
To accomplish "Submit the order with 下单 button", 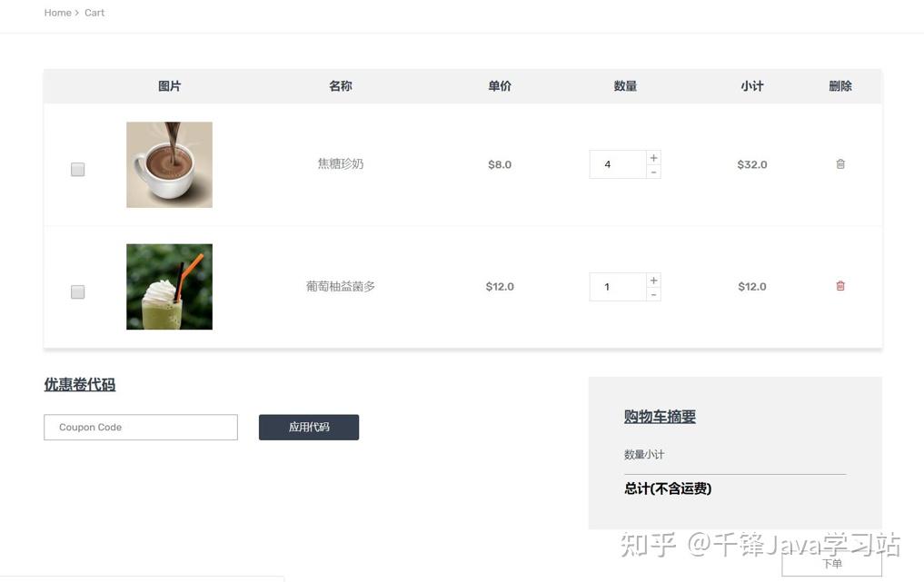I will coord(832,564).
